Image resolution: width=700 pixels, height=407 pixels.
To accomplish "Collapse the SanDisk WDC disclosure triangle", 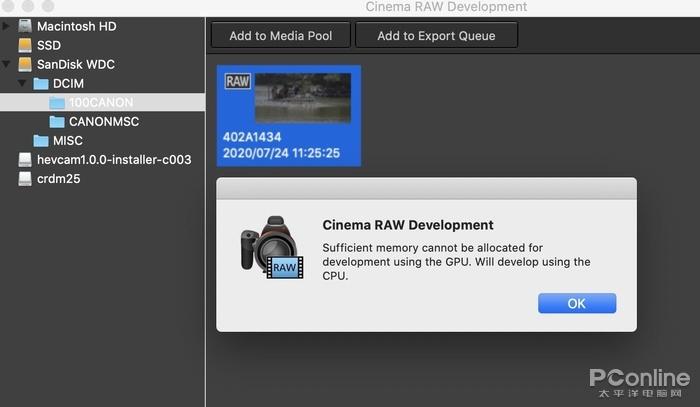I will (6, 64).
